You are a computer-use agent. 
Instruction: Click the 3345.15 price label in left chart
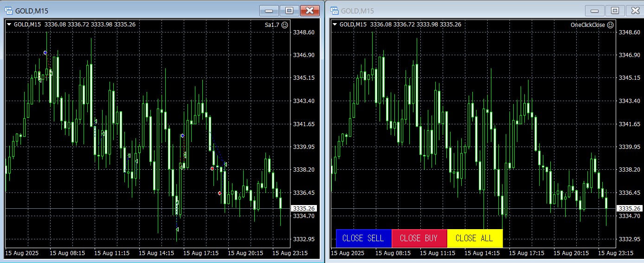304,78
